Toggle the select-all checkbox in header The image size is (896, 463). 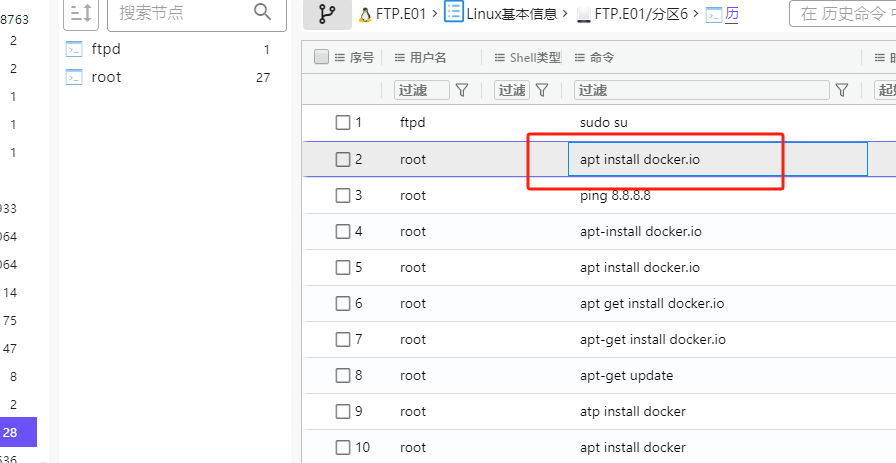pos(321,57)
